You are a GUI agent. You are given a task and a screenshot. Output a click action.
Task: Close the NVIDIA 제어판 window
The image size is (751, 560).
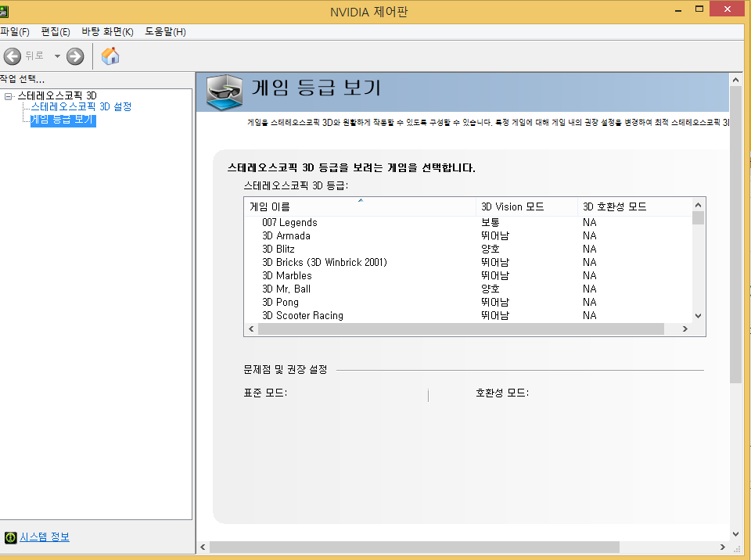tap(727, 9)
